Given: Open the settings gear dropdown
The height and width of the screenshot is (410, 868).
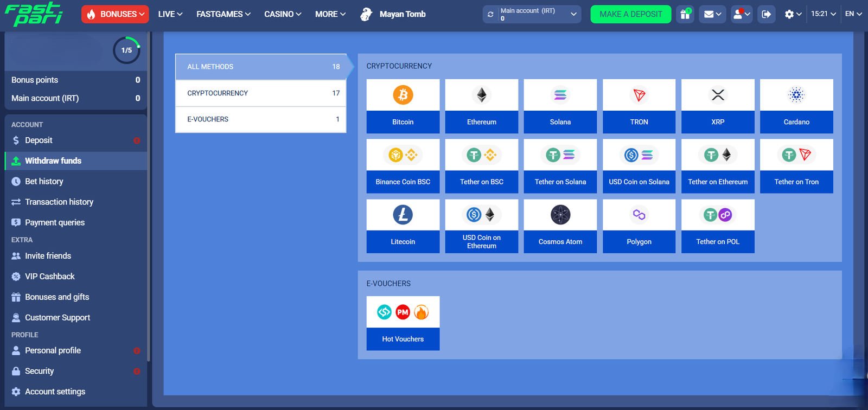Looking at the screenshot, I should [793, 14].
